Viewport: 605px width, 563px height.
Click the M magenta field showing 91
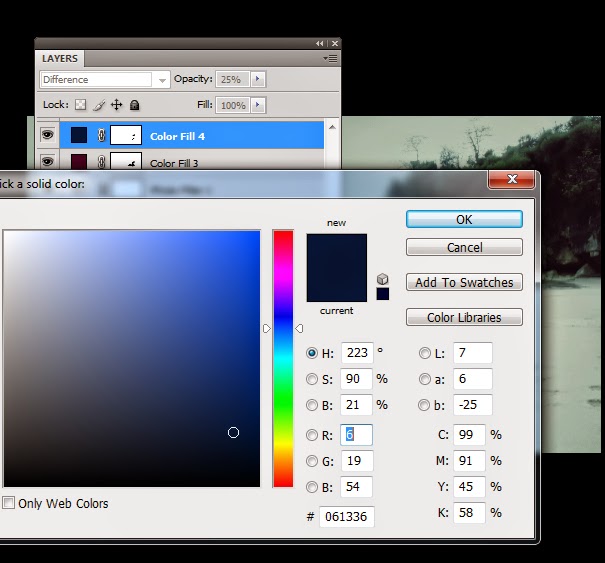coord(469,461)
